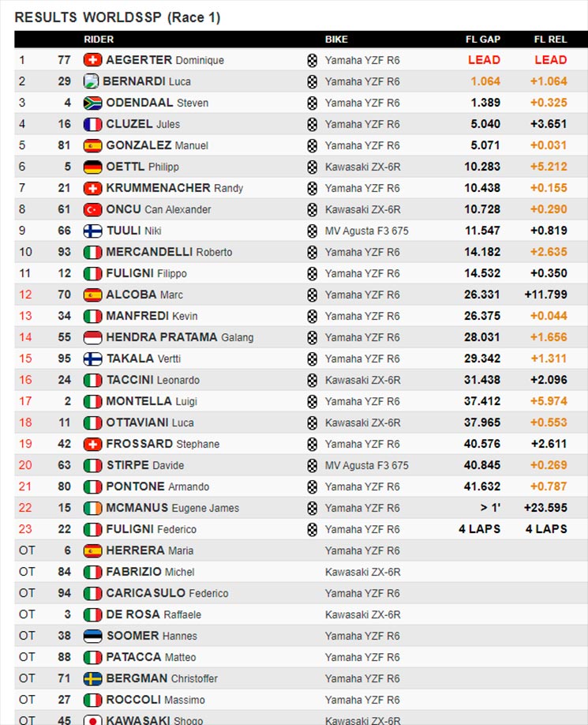Click the MV Agusta F3 675 bike for TUULI

coord(367,231)
